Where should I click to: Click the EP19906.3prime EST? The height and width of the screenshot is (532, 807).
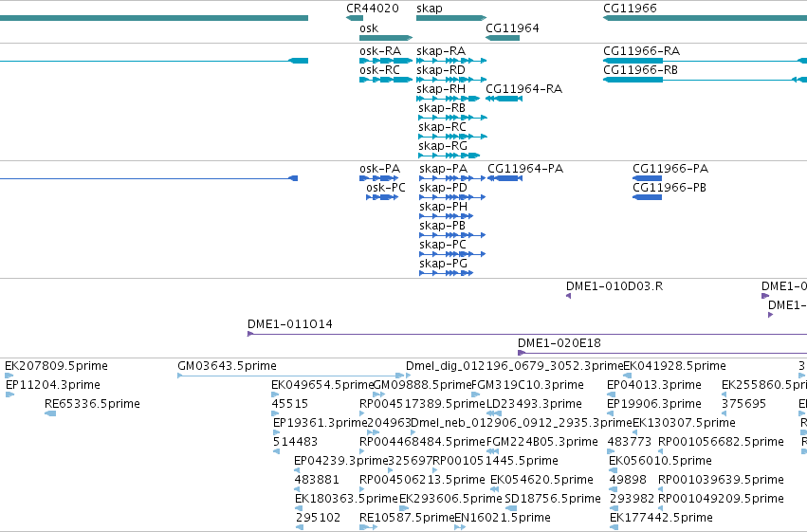(x=611, y=413)
